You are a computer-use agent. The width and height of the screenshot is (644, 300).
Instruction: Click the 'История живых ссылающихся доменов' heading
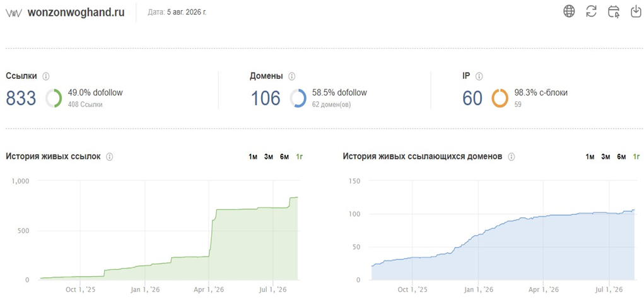pyautogui.click(x=423, y=156)
